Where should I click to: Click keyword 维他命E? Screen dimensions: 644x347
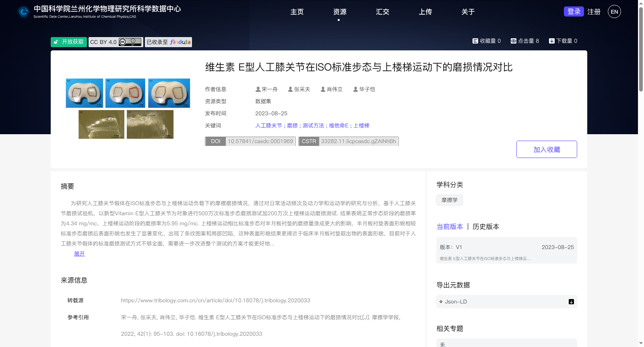tap(339, 125)
